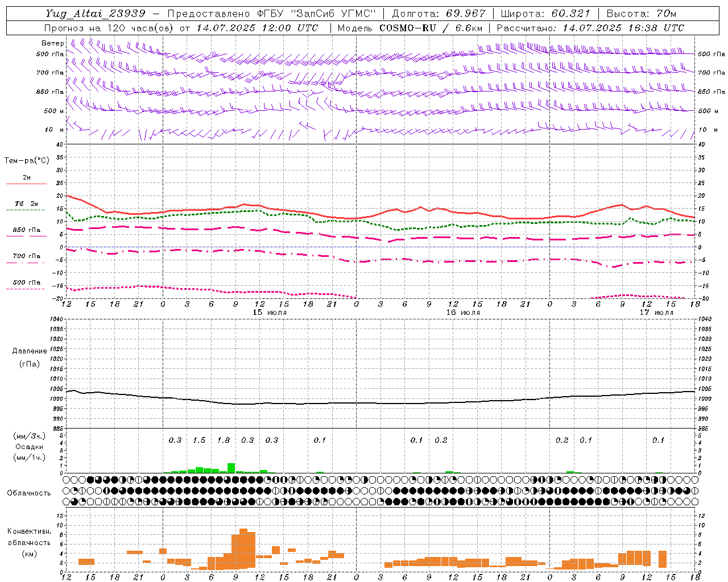Click the tallest green precipitation bar

[x=231, y=468]
